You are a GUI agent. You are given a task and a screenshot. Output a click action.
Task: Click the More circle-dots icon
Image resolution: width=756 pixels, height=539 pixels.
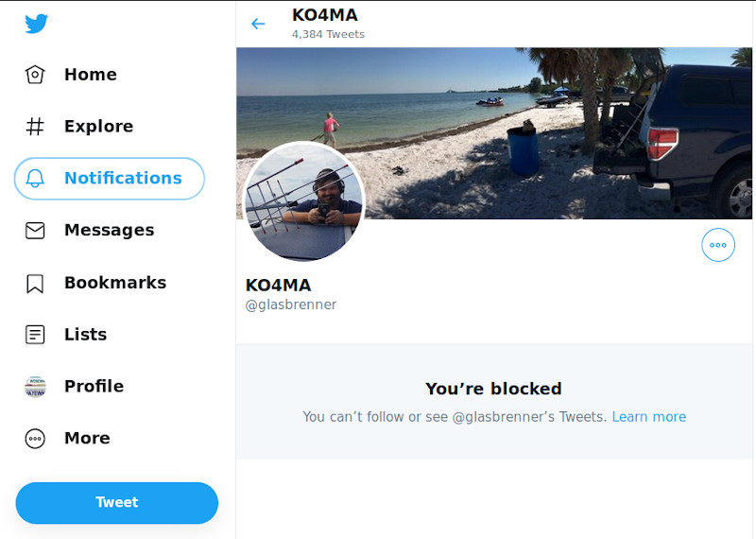click(35, 439)
